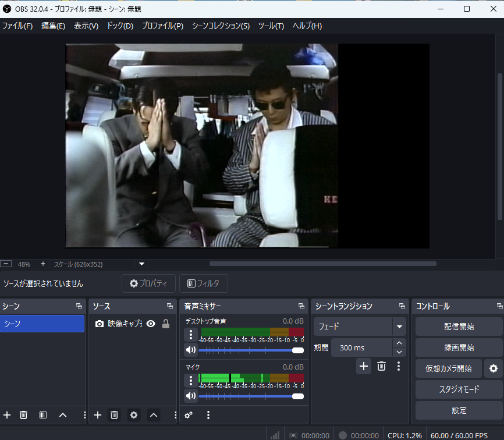Screen dimensions: 504x440
Task: Open the preview スケール dropdown arrow
Action: click(141, 264)
